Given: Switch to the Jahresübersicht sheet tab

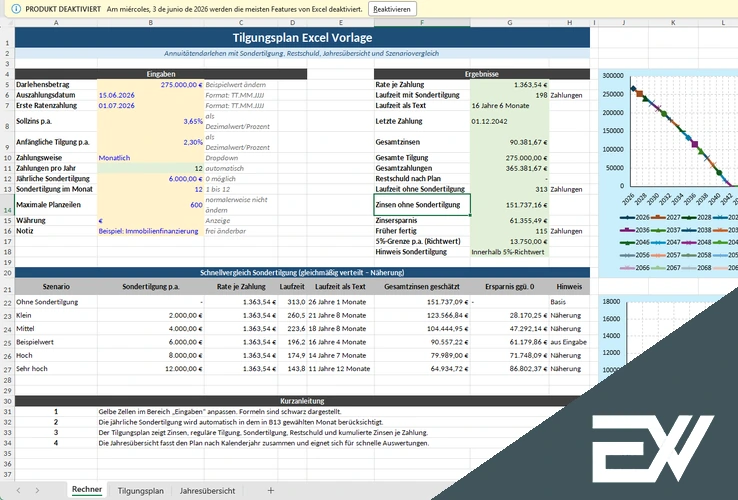Looking at the screenshot, I should tap(207, 491).
